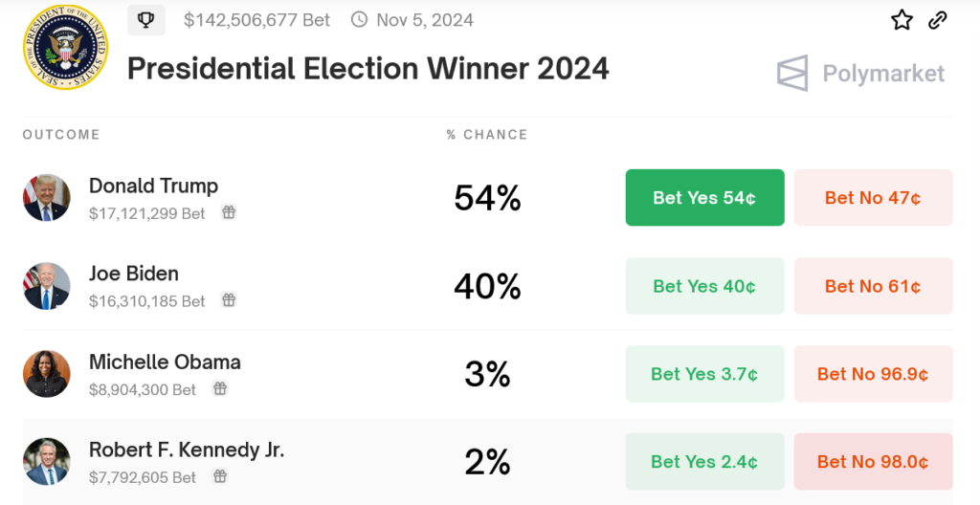Click the clock icon beside Nov 5, 2024
This screenshot has height=505, width=980.
359,19
